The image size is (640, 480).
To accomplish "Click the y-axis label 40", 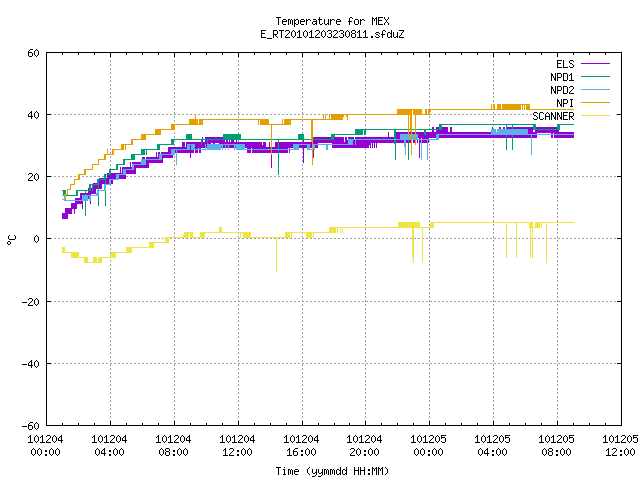I will pos(33,115).
